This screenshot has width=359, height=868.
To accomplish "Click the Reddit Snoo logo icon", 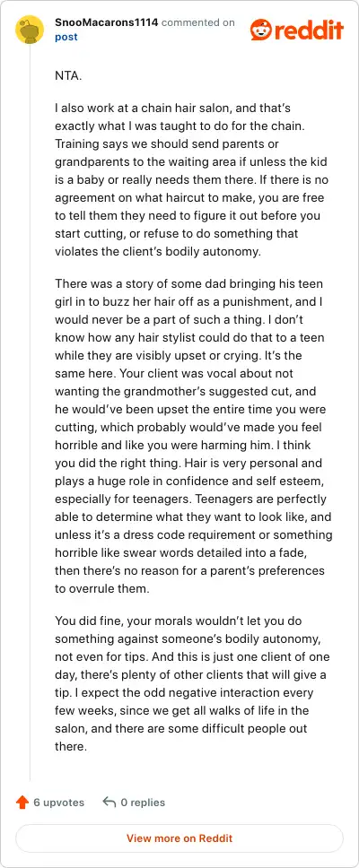I will pyautogui.click(x=260, y=30).
